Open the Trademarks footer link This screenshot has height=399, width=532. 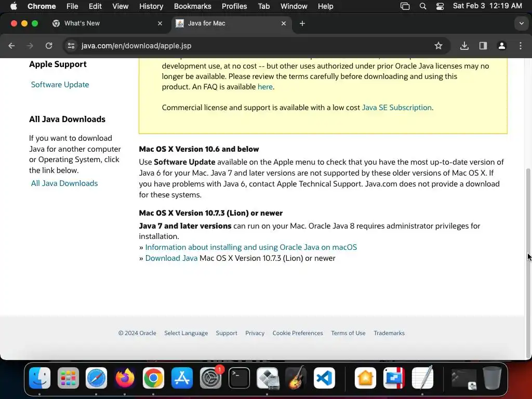(x=389, y=333)
